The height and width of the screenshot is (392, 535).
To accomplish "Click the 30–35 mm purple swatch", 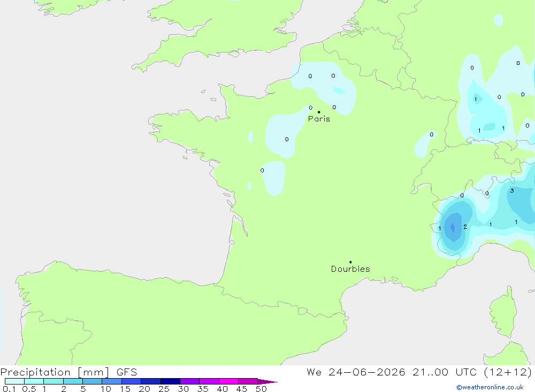I will click(189, 381).
